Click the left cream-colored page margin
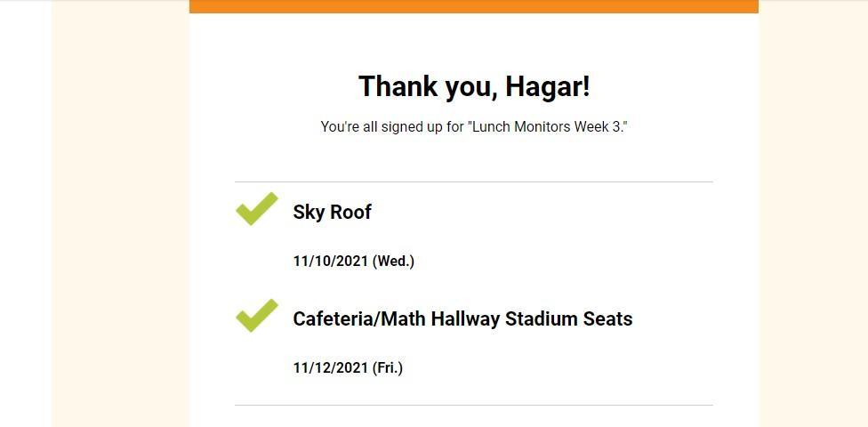868x427 pixels. pos(120,213)
